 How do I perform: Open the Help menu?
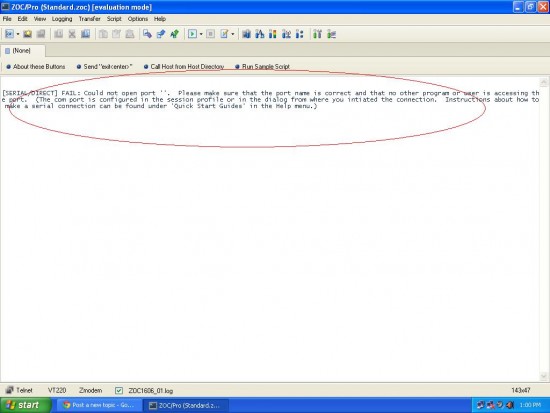point(160,19)
